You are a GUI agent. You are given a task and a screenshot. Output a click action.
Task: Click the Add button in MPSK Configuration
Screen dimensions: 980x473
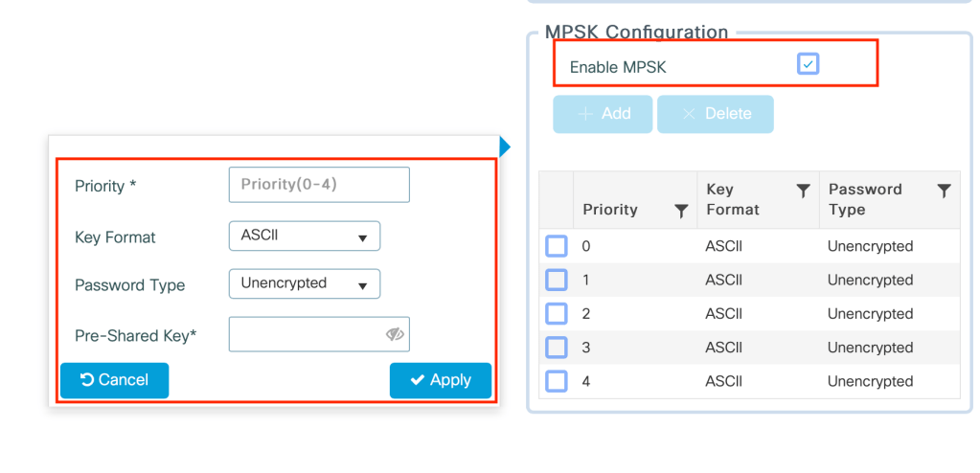[603, 114]
